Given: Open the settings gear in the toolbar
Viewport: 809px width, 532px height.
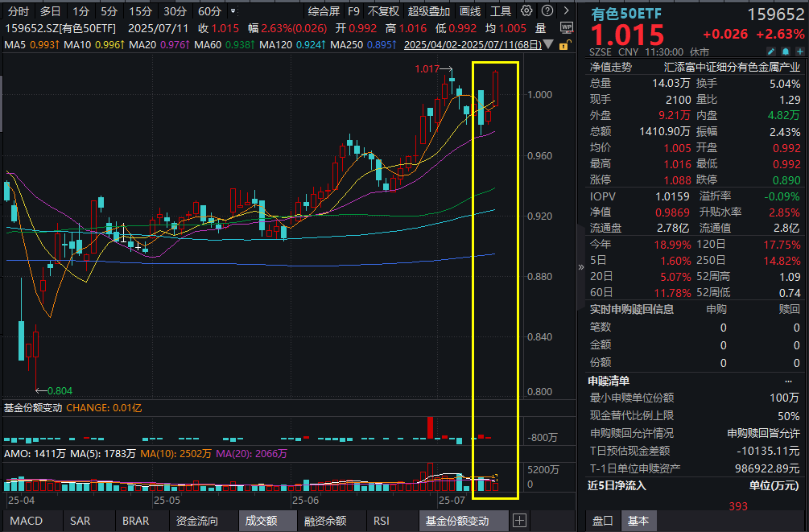Looking at the screenshot, I should 526,11.
